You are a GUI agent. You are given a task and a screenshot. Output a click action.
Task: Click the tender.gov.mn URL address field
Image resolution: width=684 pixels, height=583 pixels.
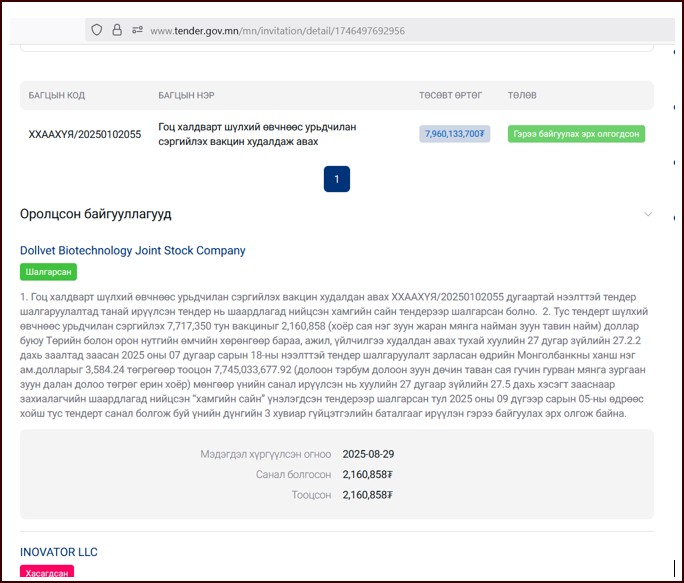tap(278, 31)
